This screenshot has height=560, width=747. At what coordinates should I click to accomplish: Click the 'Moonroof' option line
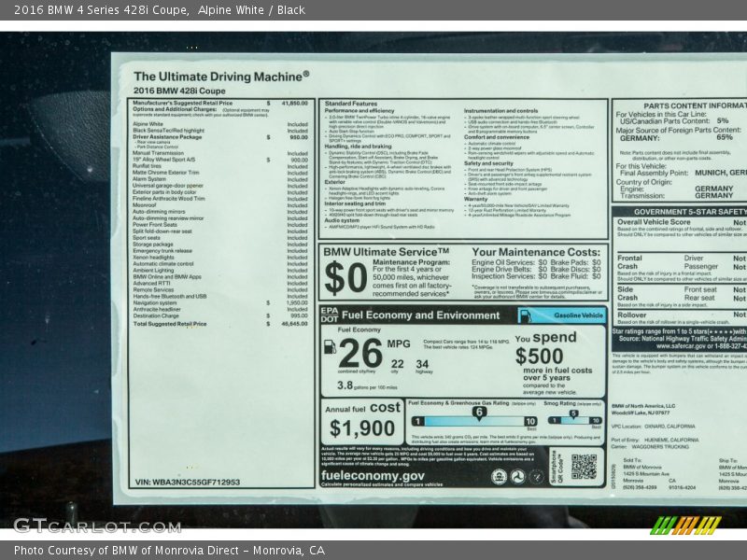145,205
